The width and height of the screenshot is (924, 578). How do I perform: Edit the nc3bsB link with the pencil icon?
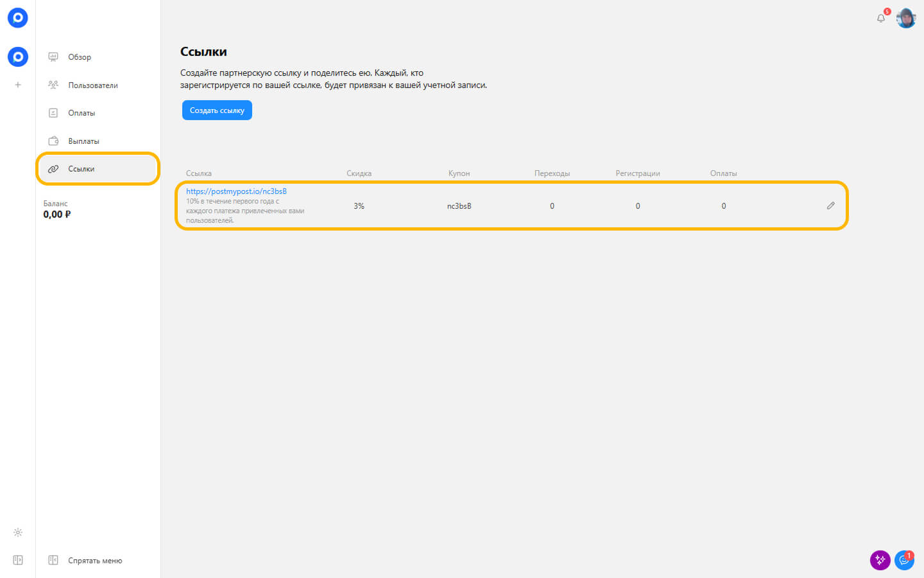pos(830,206)
